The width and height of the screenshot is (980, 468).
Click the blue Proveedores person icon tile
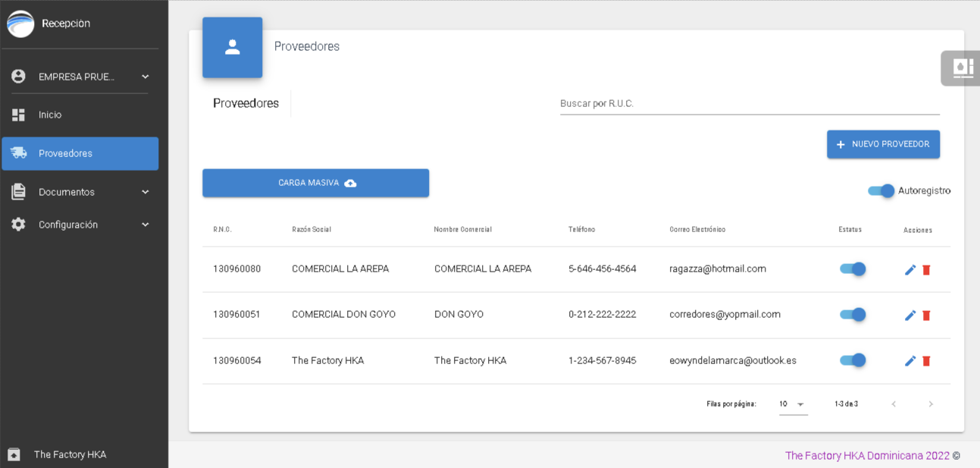(233, 47)
